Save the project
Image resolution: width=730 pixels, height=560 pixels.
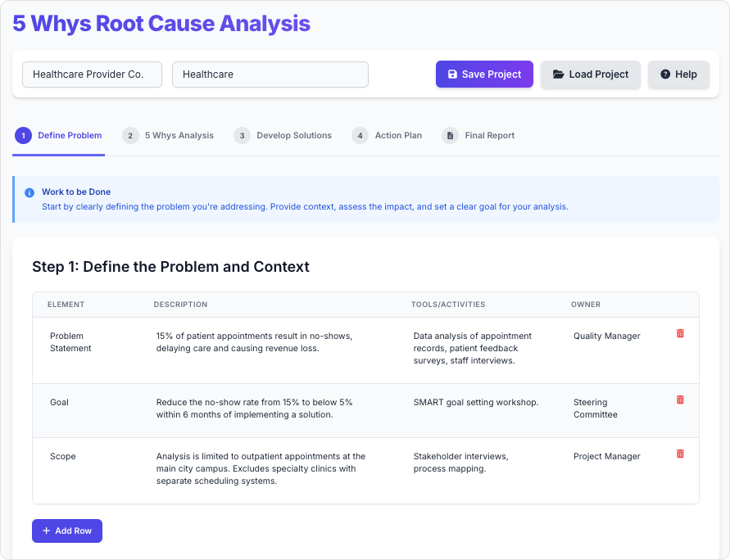coord(484,75)
